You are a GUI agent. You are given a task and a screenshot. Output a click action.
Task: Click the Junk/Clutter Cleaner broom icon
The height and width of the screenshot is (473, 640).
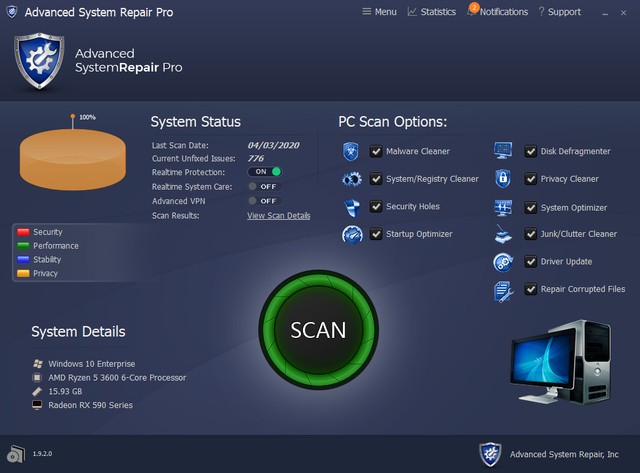503,235
